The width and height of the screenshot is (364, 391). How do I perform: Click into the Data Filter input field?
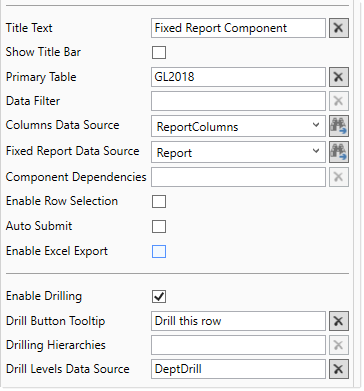point(238,101)
